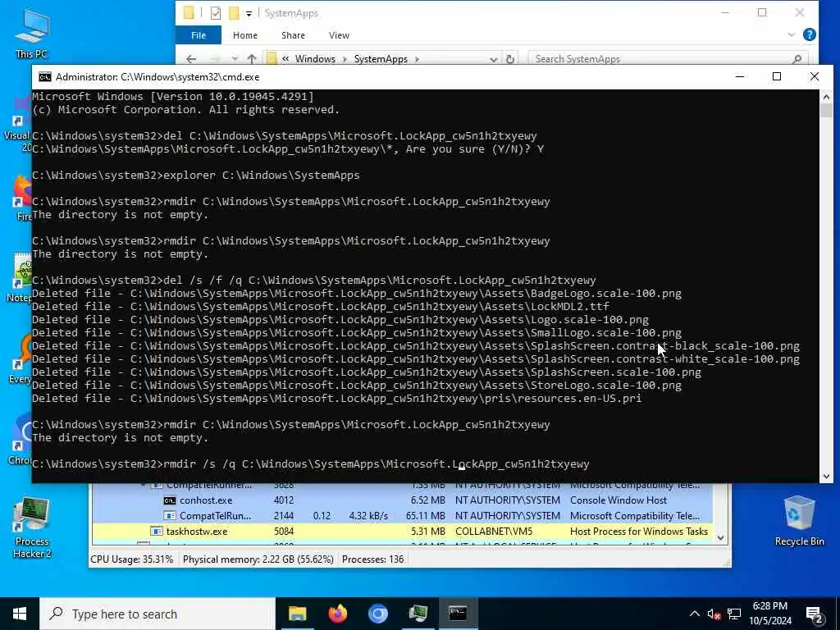Show the clock and date flyout

tap(769, 614)
